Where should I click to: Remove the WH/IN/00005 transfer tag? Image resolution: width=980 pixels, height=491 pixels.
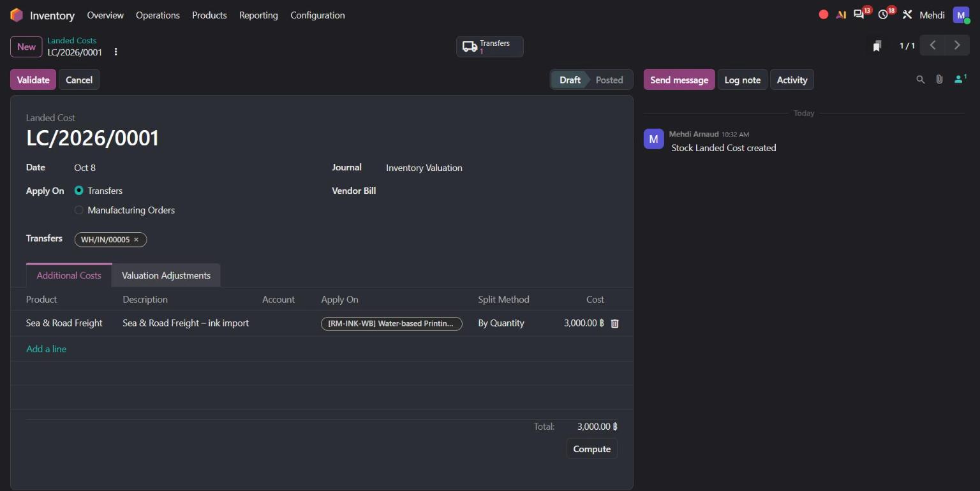click(136, 240)
